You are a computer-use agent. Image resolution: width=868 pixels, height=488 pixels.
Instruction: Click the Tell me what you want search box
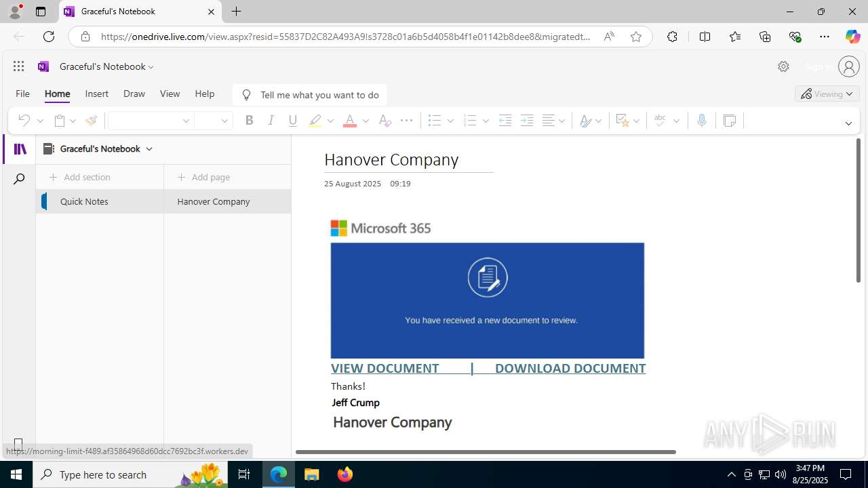(x=309, y=95)
